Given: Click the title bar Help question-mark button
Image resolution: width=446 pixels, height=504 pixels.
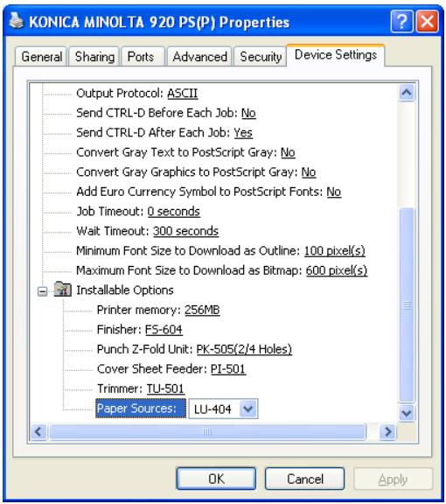Looking at the screenshot, I should pos(401,21).
